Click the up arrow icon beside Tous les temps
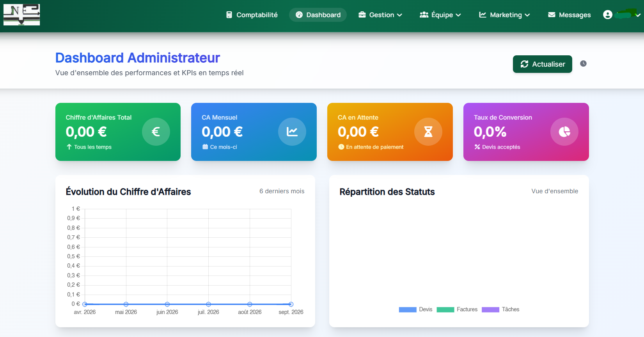The height and width of the screenshot is (337, 644). tap(69, 147)
